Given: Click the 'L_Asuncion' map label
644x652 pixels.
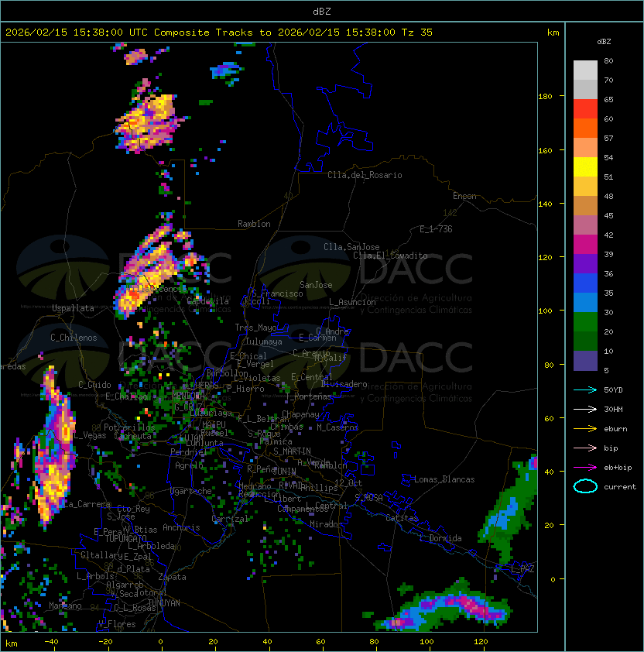Looking at the screenshot, I should (352, 302).
